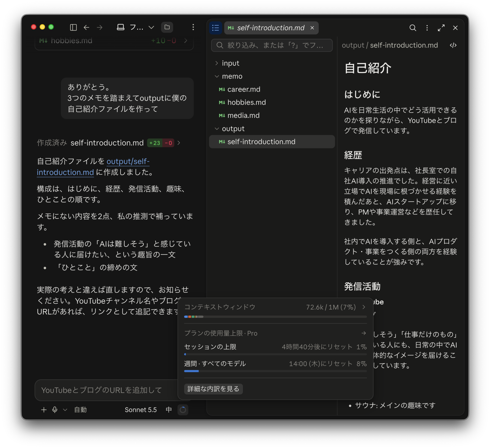Click the laptop project icon in toolbar

[120, 27]
